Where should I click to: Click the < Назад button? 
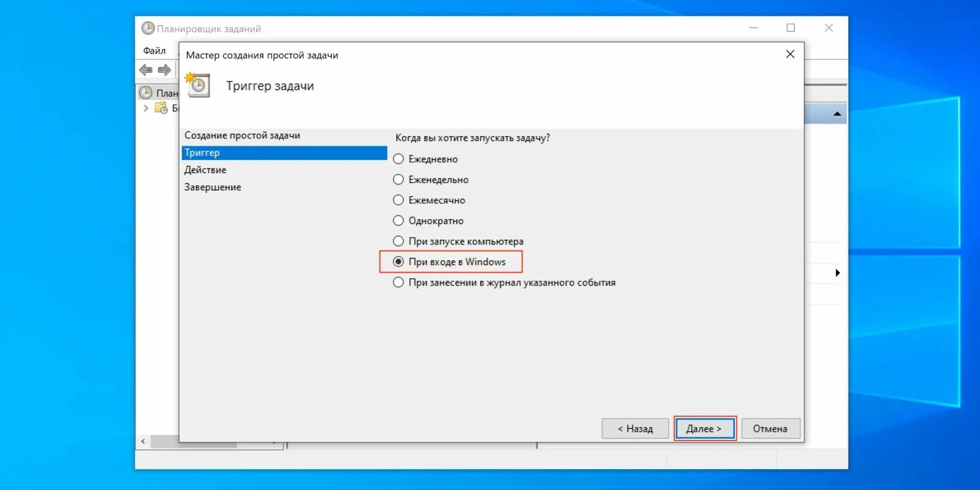click(635, 429)
